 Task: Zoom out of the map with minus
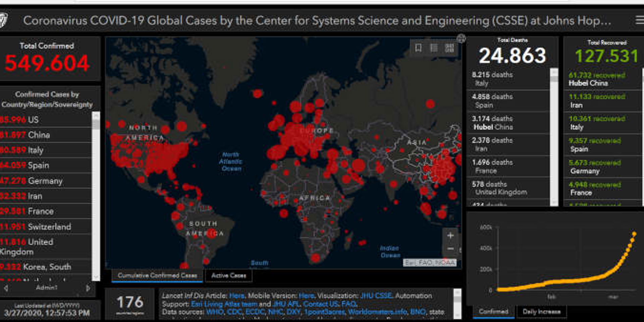coord(450,249)
